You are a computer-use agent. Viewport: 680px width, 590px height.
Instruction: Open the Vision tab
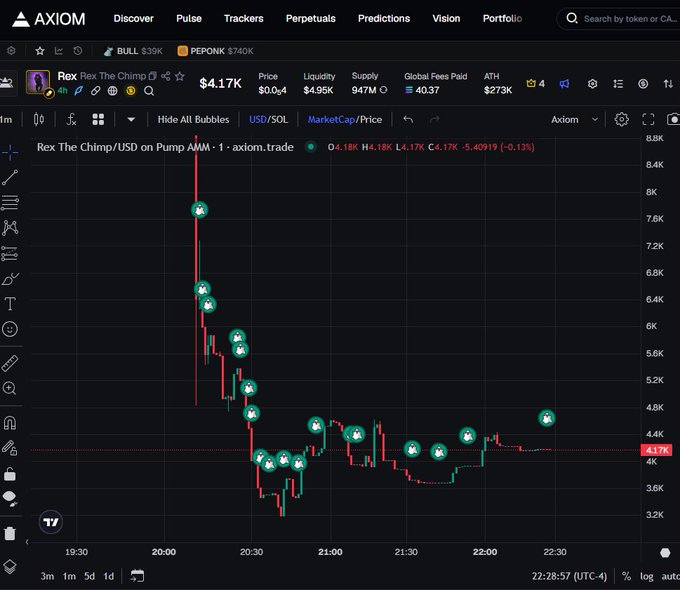pyautogui.click(x=446, y=19)
